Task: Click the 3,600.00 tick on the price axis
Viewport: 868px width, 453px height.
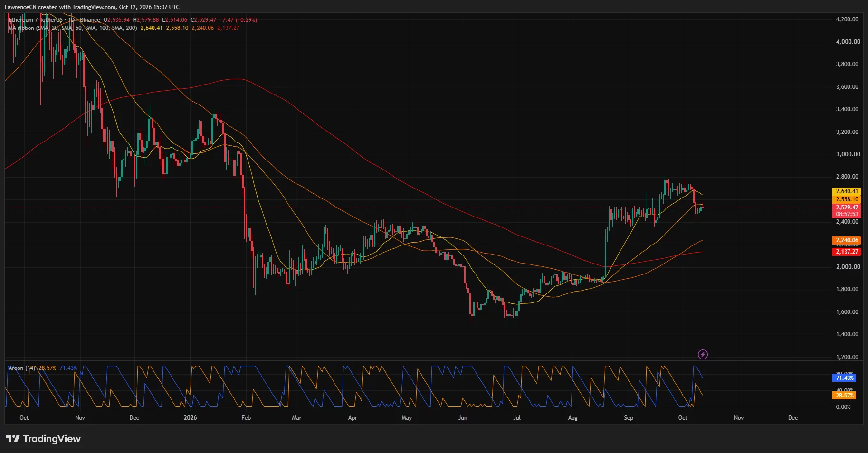Action: tap(847, 87)
